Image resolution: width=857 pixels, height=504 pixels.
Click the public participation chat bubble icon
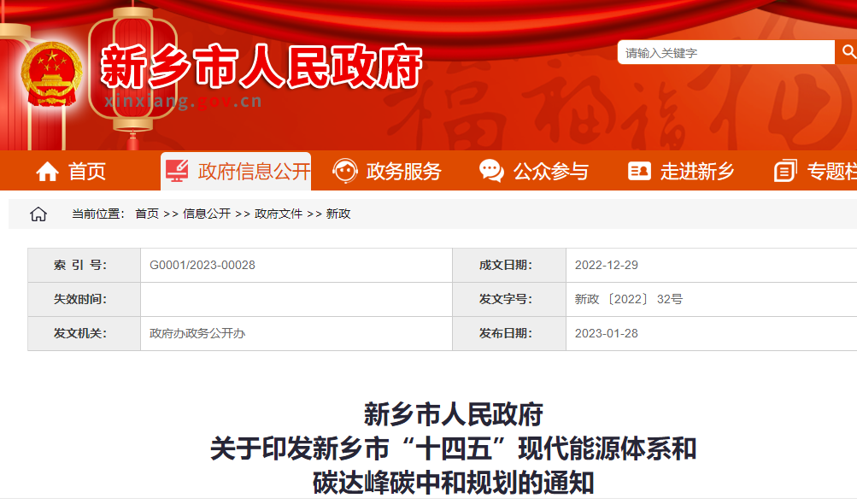(491, 171)
